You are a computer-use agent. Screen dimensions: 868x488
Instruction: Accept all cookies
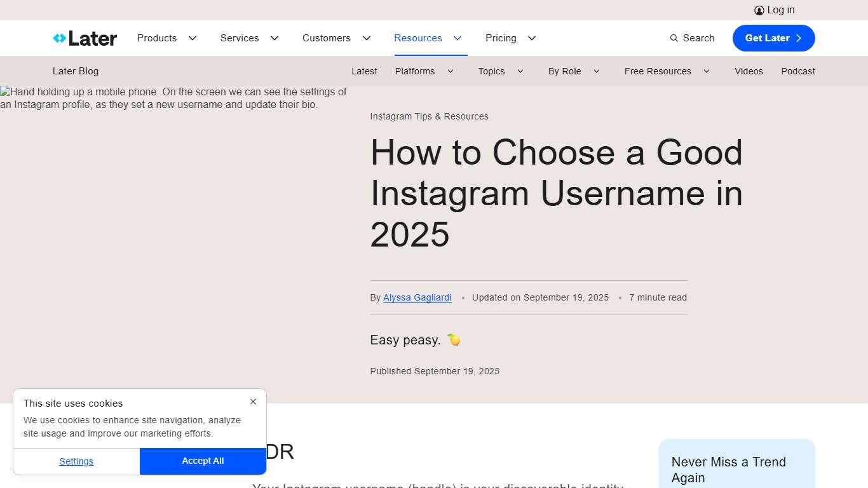click(203, 461)
